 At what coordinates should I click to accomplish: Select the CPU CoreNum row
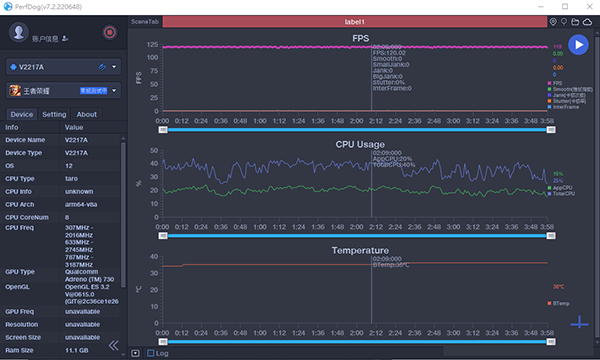60,217
